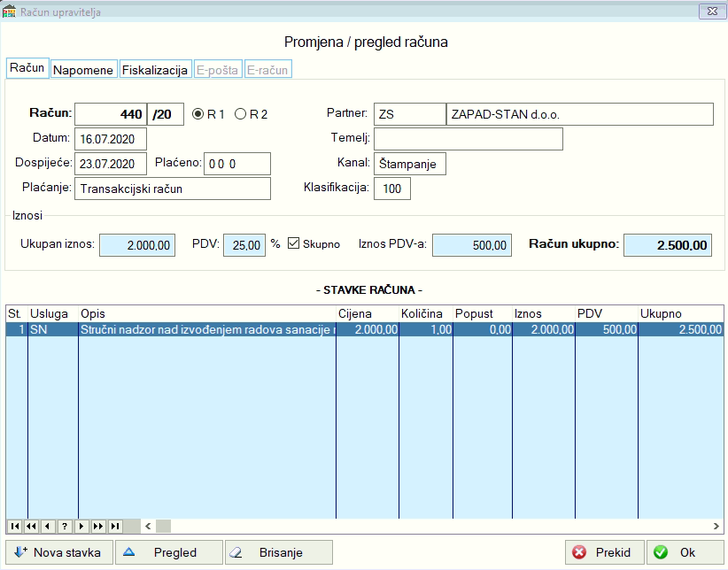Click the PDV column header in table
Viewport: 728px width, 570px height.
[x=607, y=314]
